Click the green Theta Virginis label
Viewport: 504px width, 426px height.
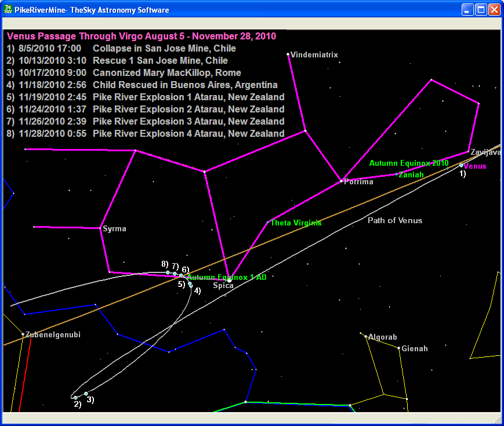[296, 223]
